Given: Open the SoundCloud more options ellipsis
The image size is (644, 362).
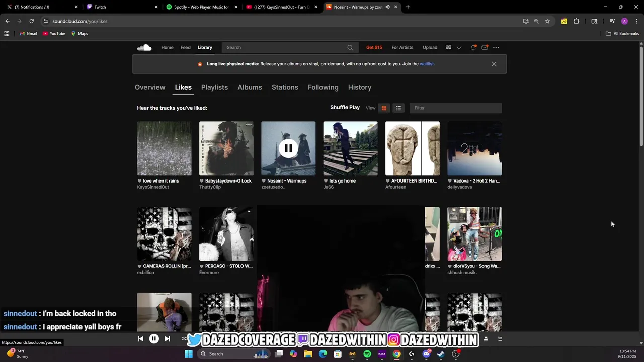Looking at the screenshot, I should pyautogui.click(x=496, y=47).
